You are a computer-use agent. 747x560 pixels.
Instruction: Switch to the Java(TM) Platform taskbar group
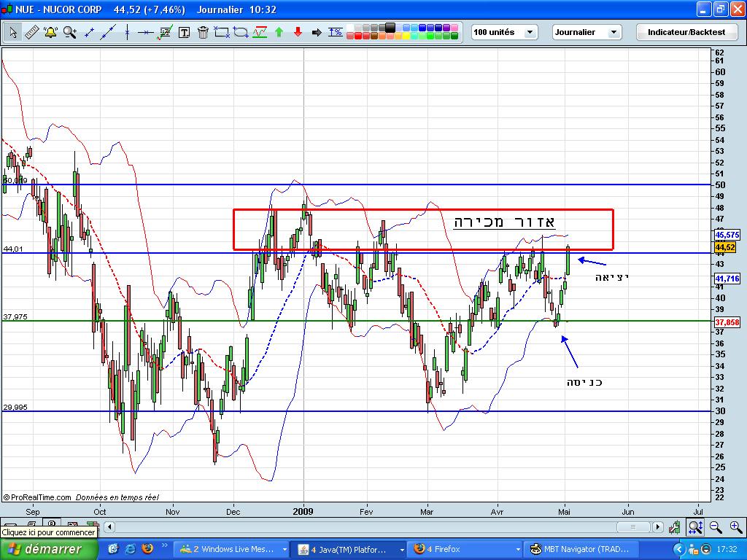point(349,549)
